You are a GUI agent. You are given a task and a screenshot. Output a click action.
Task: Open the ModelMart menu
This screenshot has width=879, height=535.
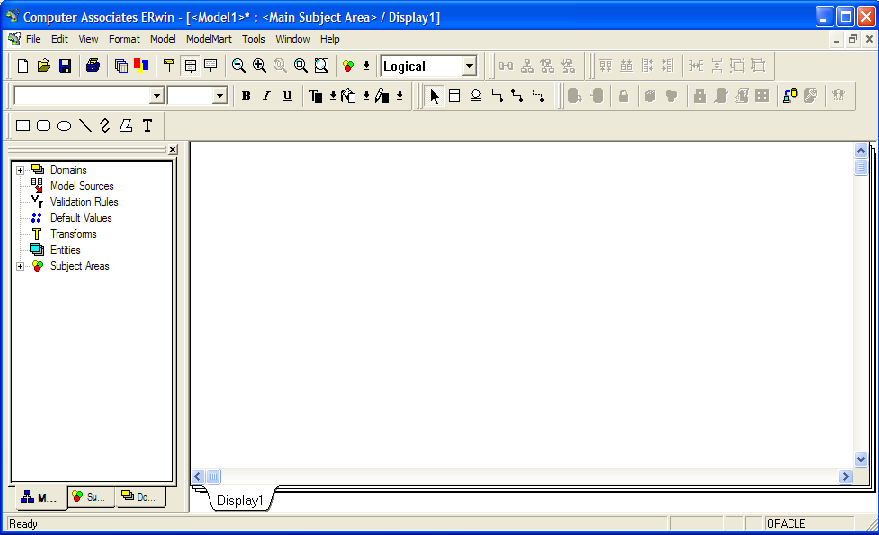pyautogui.click(x=209, y=39)
